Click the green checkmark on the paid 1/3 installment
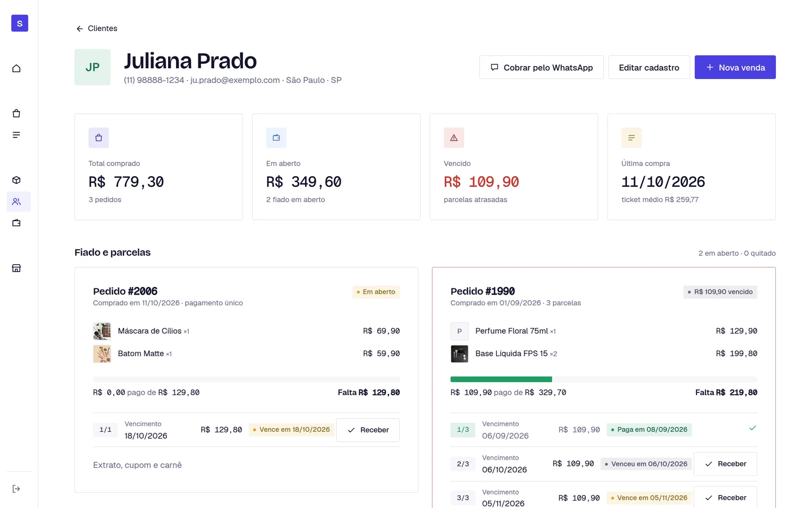The height and width of the screenshot is (508, 812). [752, 428]
